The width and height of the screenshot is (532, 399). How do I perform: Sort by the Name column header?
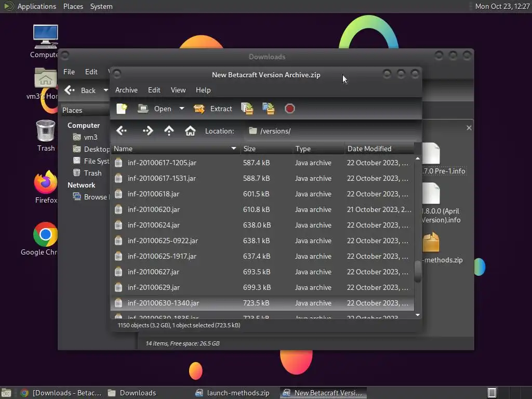pyautogui.click(x=176, y=149)
